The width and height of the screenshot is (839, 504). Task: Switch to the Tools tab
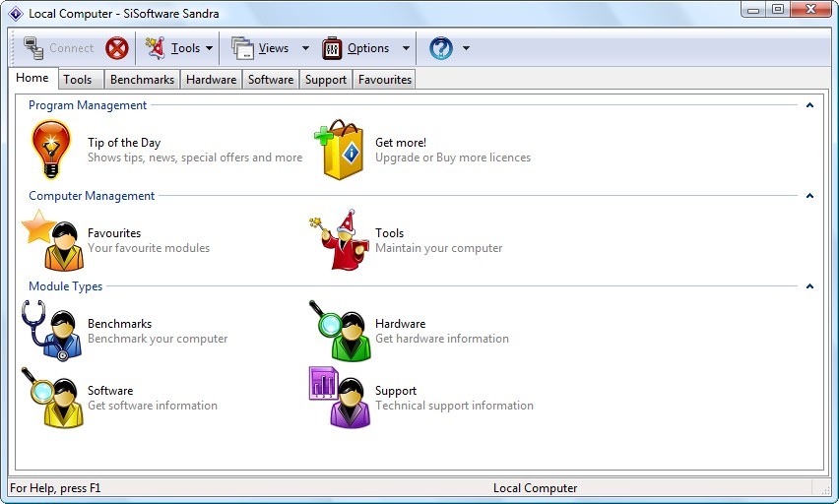[x=80, y=79]
